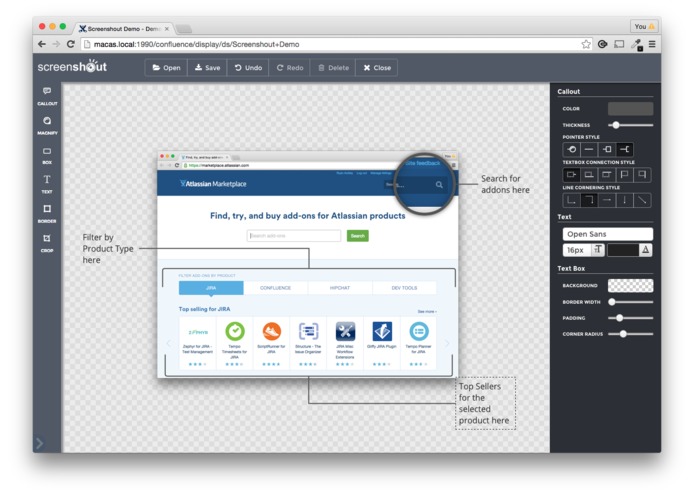The image size is (695, 494).
Task: Open the Callout color swatch
Action: [630, 109]
